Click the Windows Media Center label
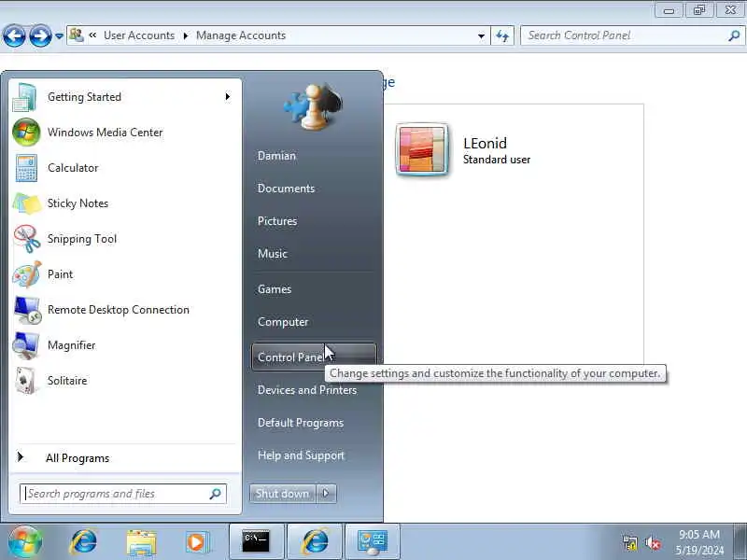Viewport: 747px width, 560px height. coord(106,133)
